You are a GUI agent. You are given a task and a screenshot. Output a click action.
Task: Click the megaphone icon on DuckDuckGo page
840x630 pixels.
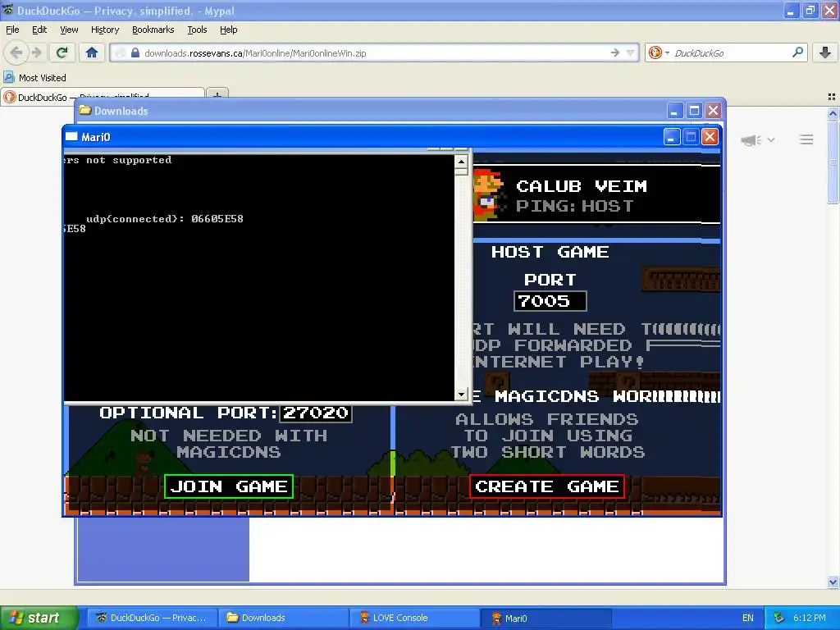click(751, 140)
